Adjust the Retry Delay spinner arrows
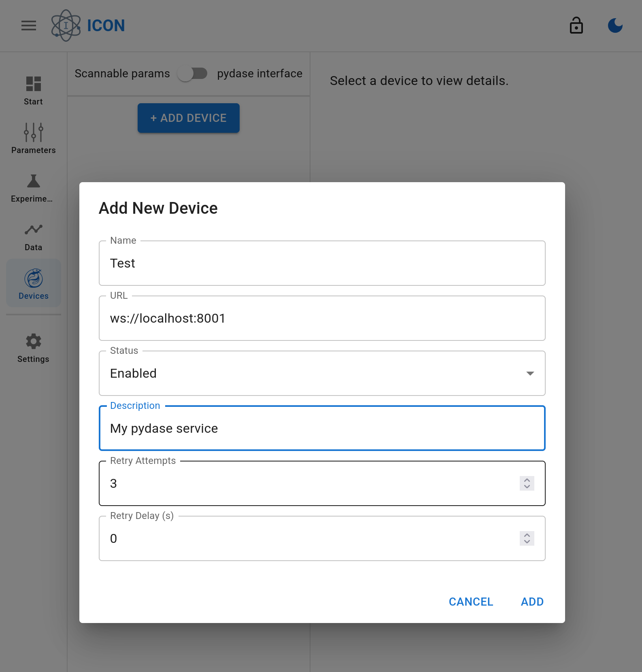 [x=527, y=538]
